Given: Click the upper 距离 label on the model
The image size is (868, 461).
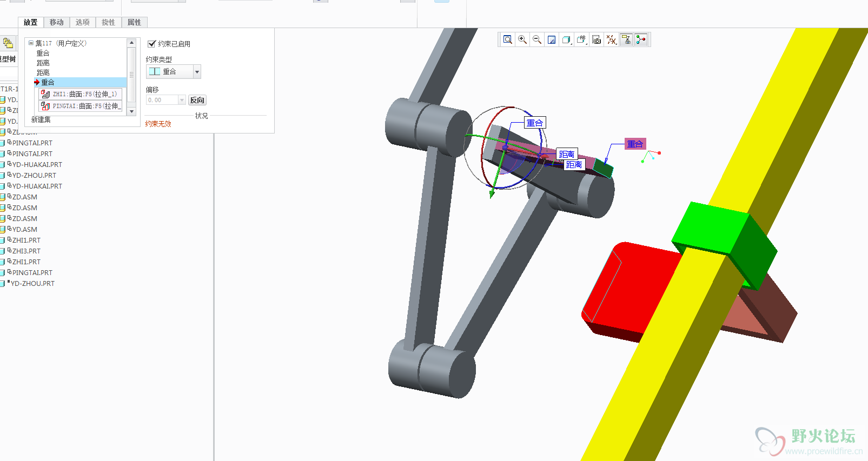Looking at the screenshot, I should [567, 154].
